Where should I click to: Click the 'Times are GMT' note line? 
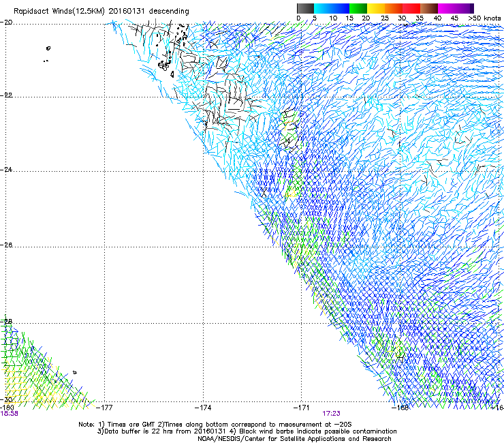click(x=215, y=425)
